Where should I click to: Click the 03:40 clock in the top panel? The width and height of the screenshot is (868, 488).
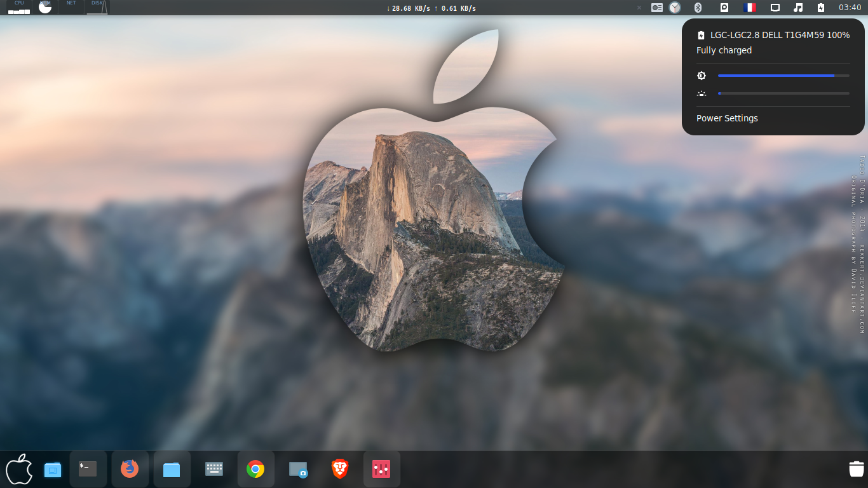850,8
